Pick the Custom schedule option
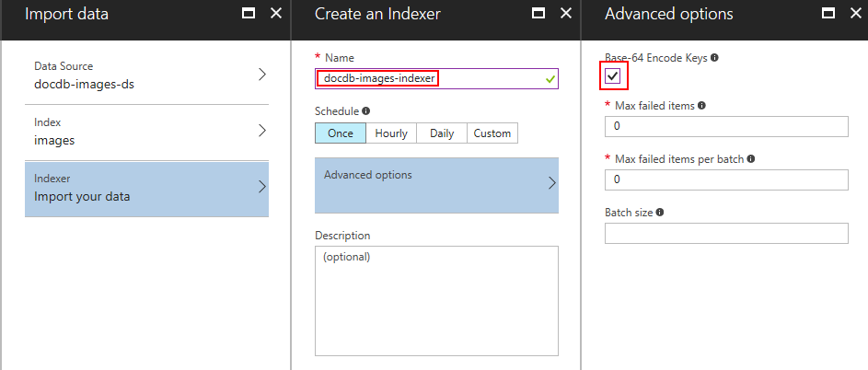 click(x=492, y=133)
